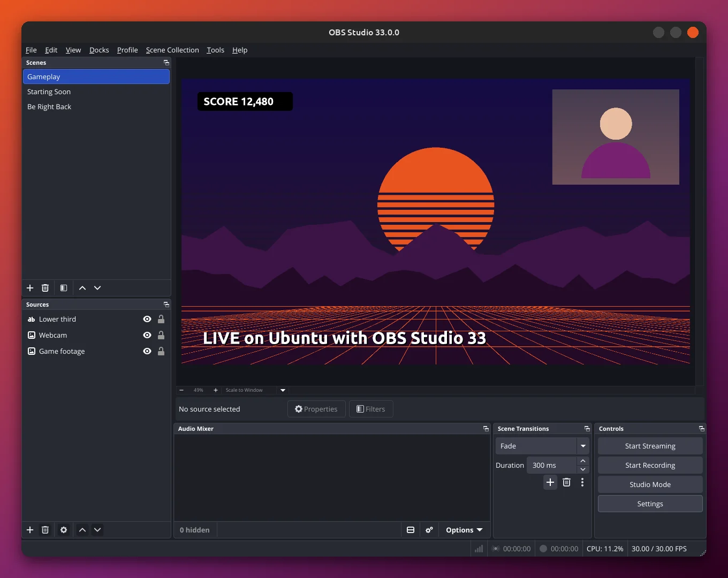Lock the Webcam source
The height and width of the screenshot is (578, 728).
click(161, 335)
